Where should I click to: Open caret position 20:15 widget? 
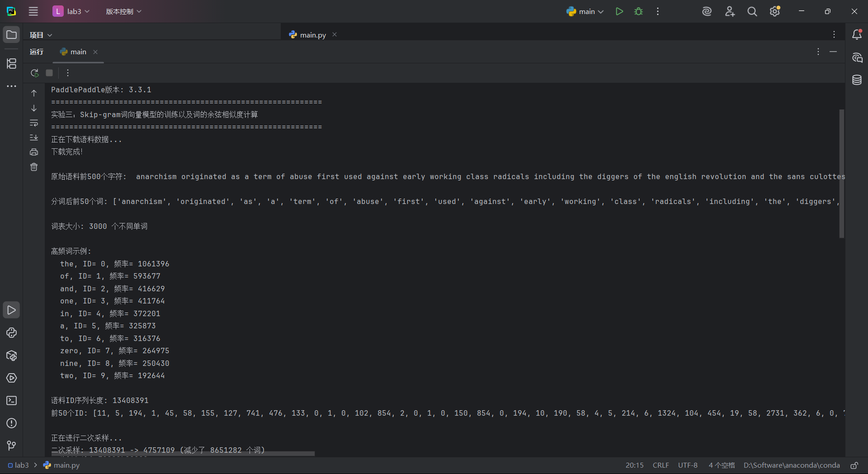click(x=634, y=465)
